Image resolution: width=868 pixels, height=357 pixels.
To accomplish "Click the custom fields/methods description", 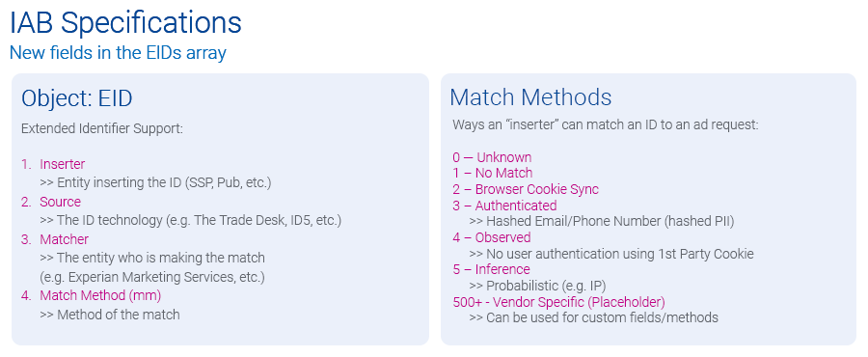I will [593, 317].
